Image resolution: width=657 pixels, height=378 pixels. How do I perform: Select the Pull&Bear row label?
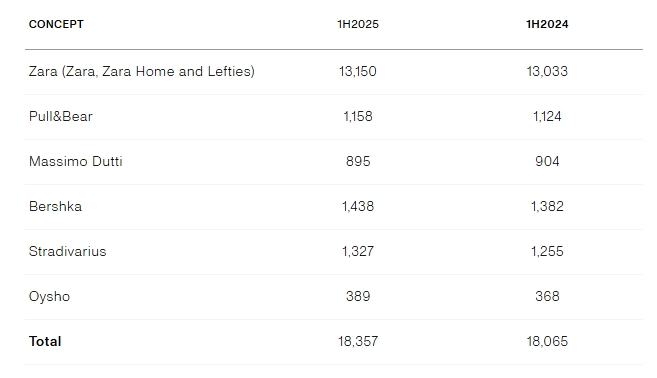pos(61,116)
